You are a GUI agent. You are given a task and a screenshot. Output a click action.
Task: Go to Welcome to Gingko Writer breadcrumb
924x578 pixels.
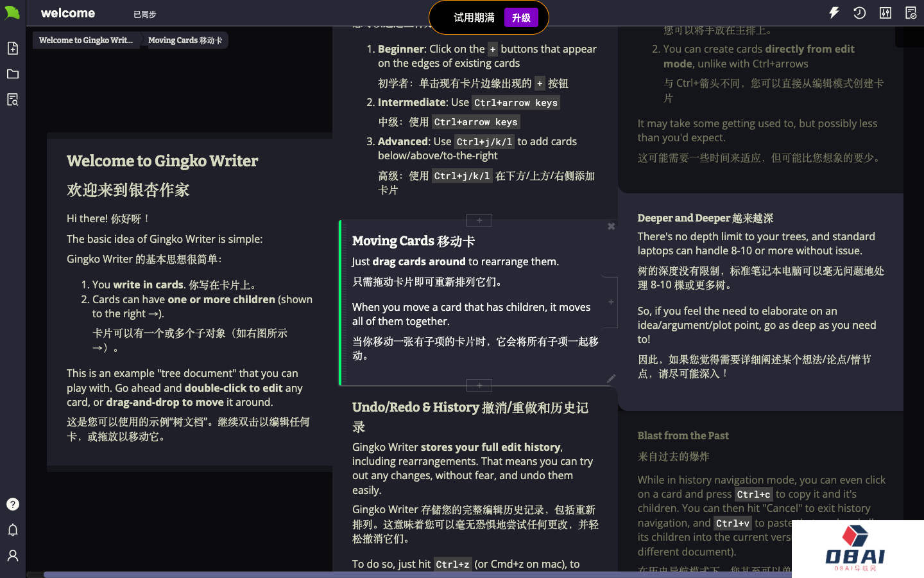point(86,40)
